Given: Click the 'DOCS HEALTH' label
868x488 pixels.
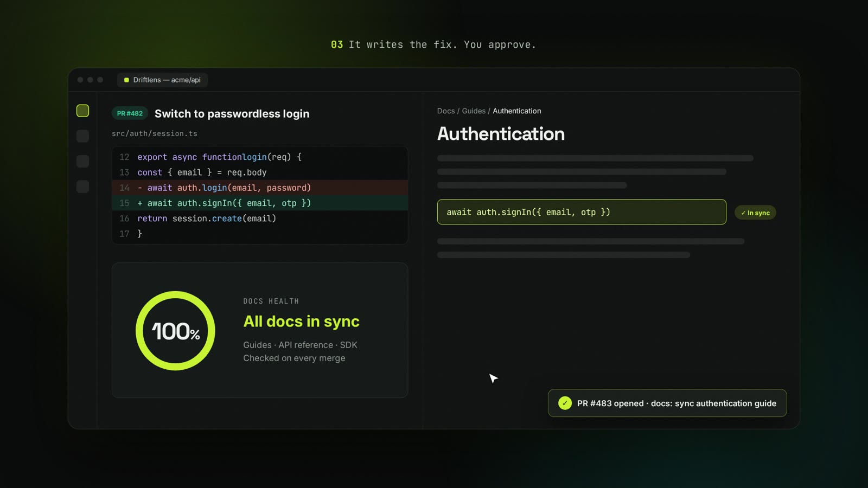Looking at the screenshot, I should pyautogui.click(x=271, y=301).
